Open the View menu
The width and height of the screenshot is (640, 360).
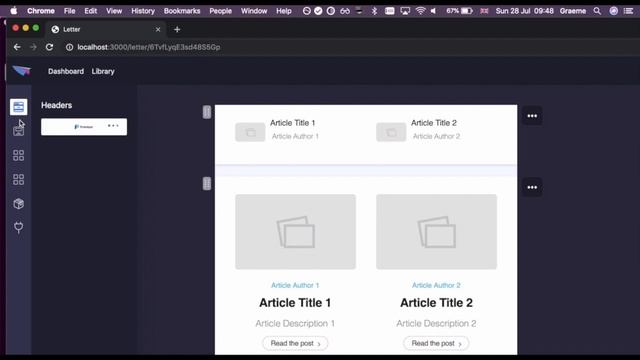(114, 11)
